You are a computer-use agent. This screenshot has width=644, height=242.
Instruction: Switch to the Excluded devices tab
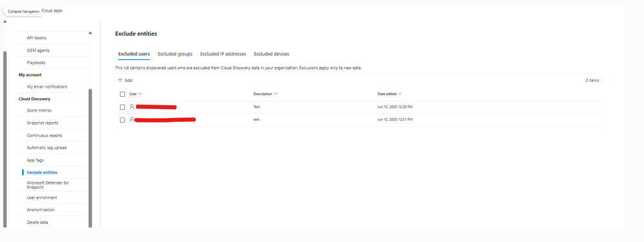(271, 54)
